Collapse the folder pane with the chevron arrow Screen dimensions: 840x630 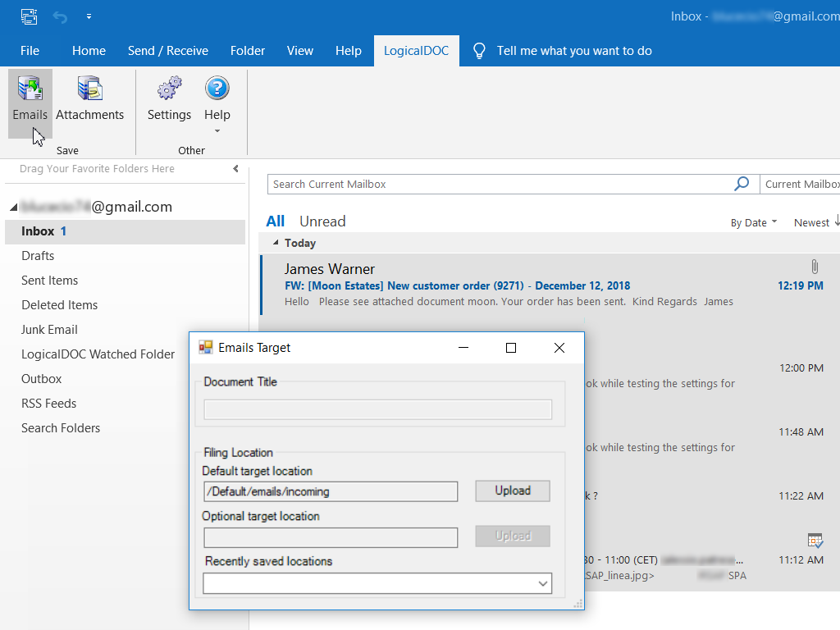point(235,169)
